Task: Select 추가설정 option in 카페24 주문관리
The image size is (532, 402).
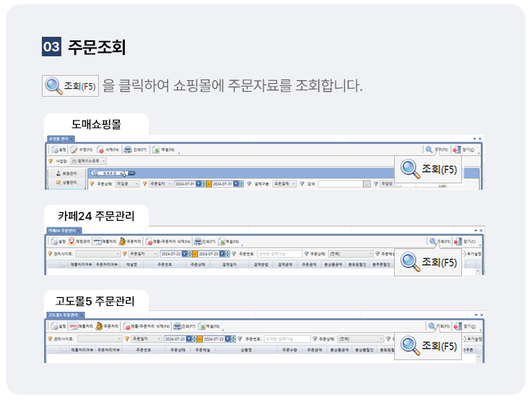Action: (472, 254)
